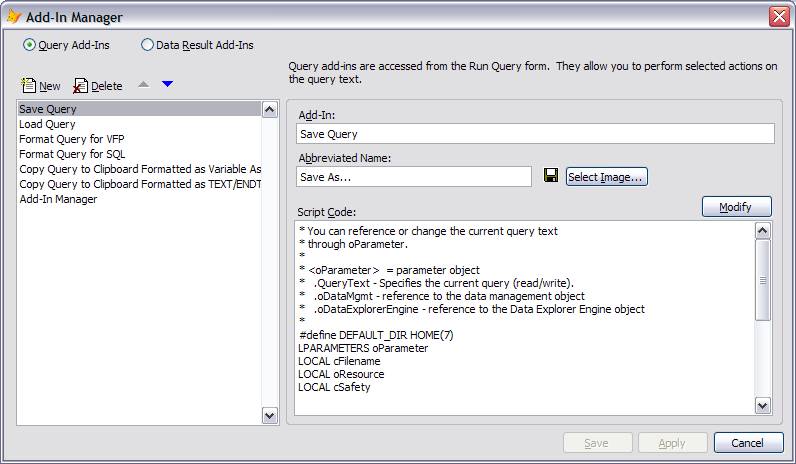Select the Data Result Add-Ins radio button
Viewport: 796px width, 464px height.
[x=147, y=45]
